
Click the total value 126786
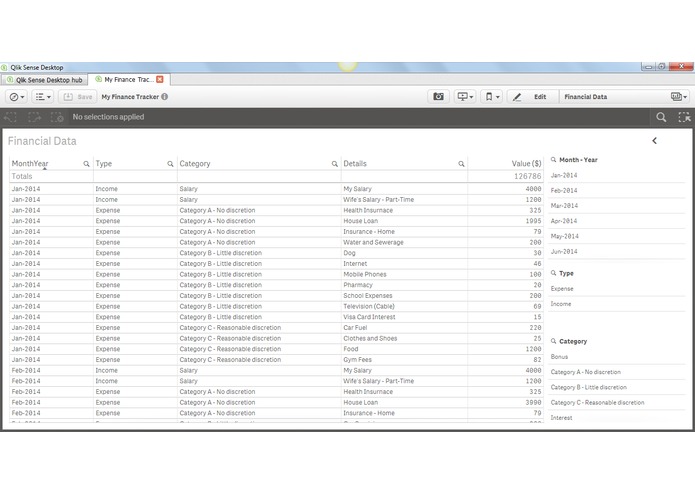click(x=527, y=176)
